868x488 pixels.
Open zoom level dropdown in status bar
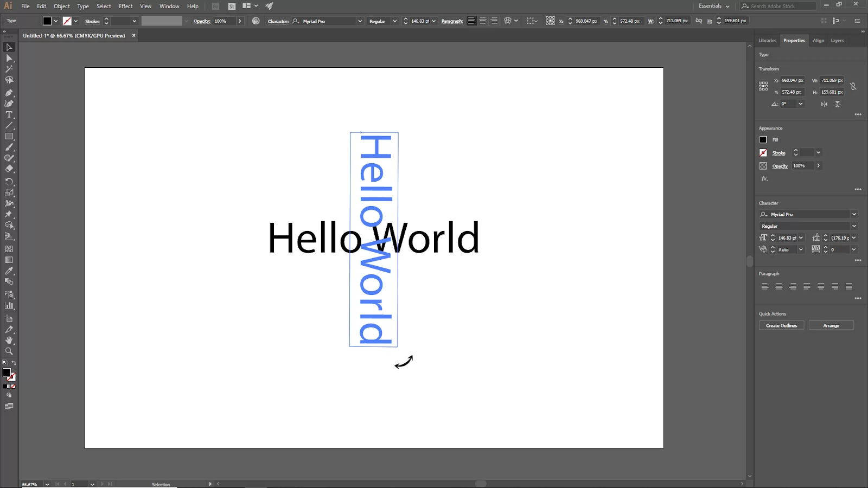[47, 484]
